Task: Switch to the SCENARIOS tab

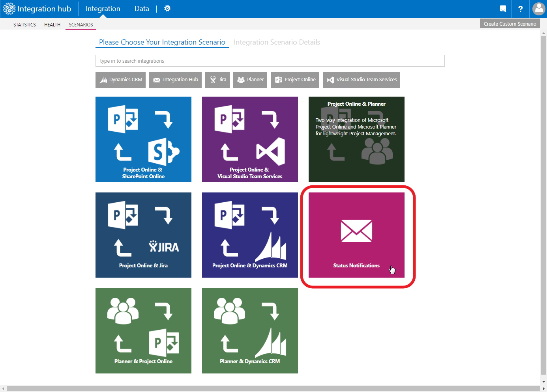Action: [81, 24]
